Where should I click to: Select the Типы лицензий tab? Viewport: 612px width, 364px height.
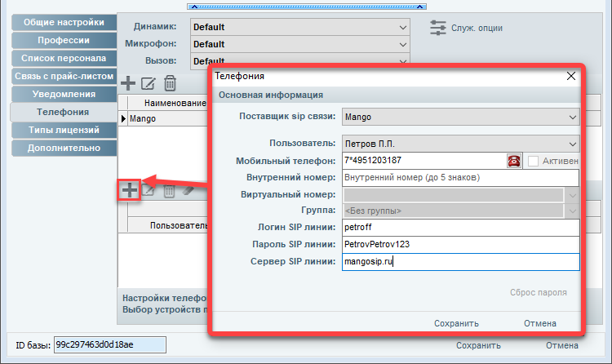61,130
